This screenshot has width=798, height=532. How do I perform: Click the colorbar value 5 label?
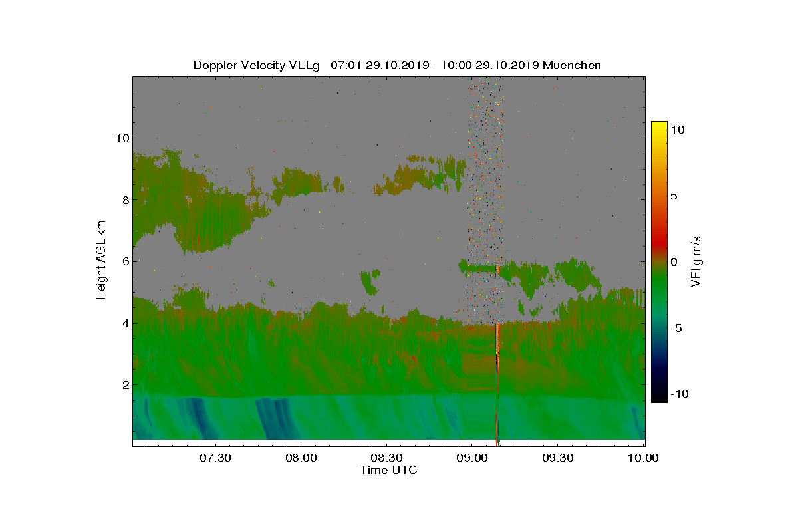tap(675, 196)
